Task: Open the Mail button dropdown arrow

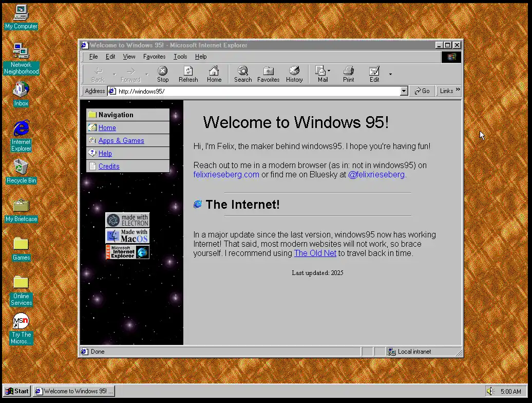Action: point(329,70)
